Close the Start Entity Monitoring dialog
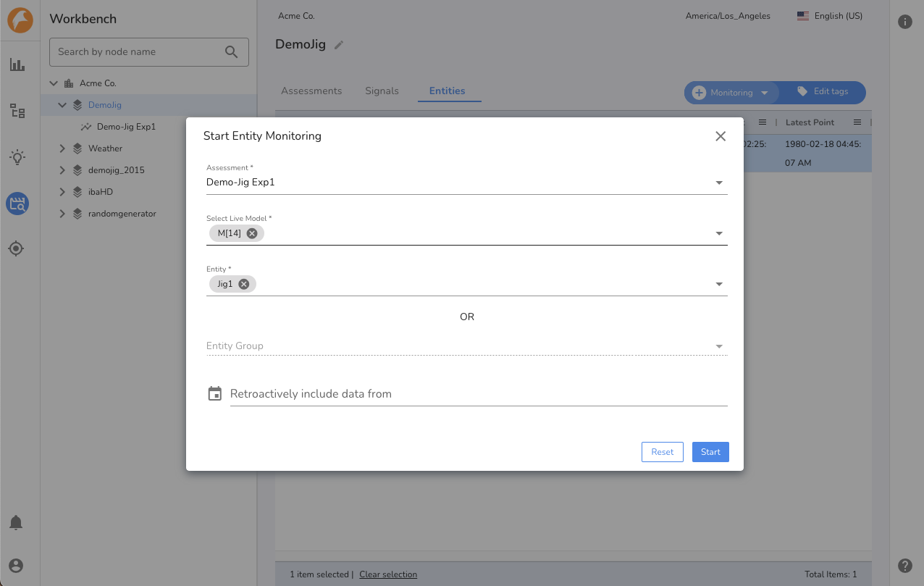 [x=721, y=136]
